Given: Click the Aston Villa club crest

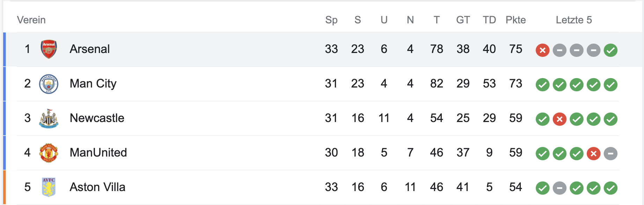Looking at the screenshot, I should 49,187.
